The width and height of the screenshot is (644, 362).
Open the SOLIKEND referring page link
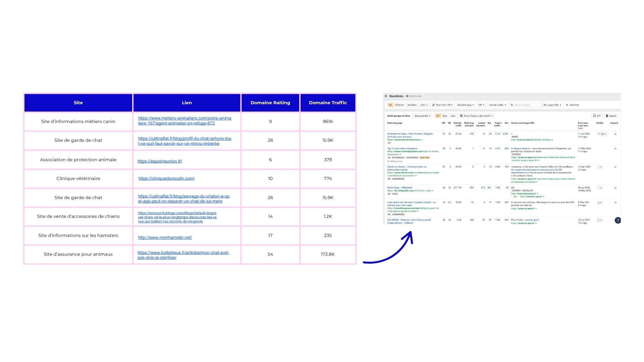409,221
